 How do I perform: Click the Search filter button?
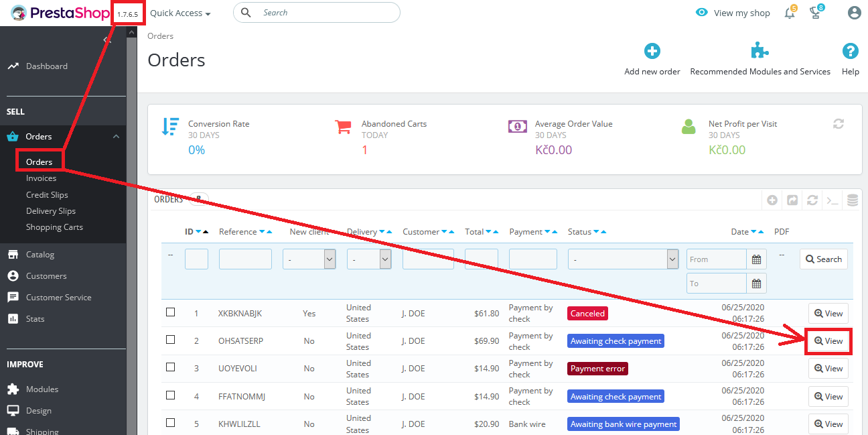pos(823,259)
